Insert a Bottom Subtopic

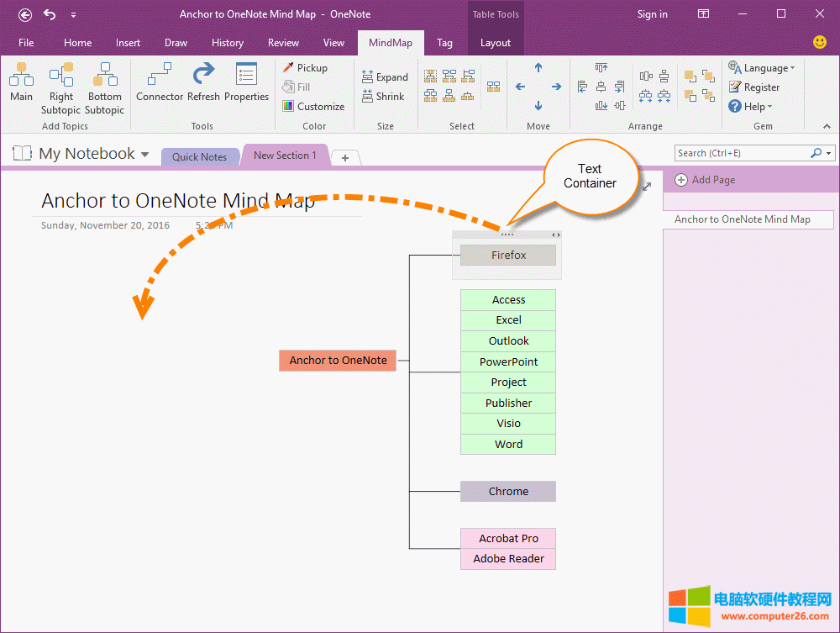(x=104, y=88)
